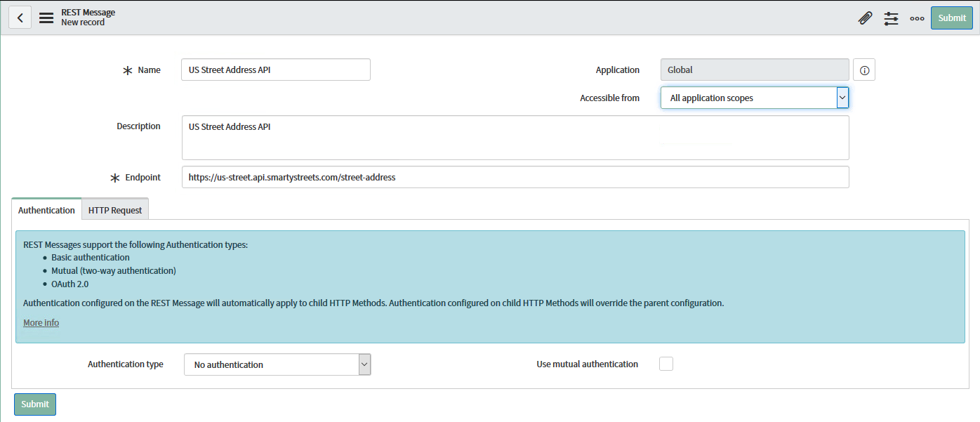
Task: Select All application scopes combo box
Action: (x=744, y=98)
